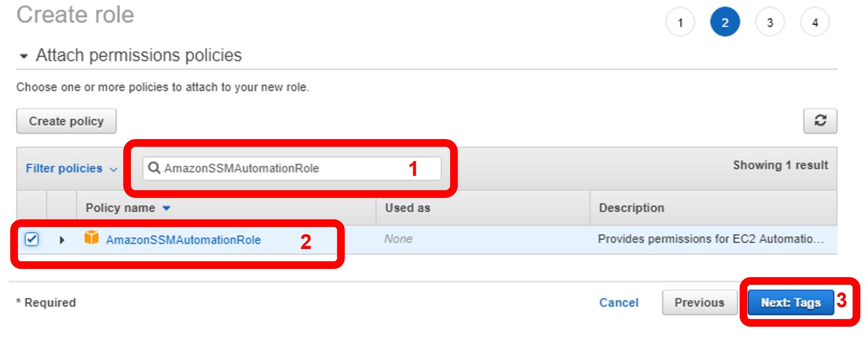
Task: Click the search magnifier icon
Action: tap(154, 168)
